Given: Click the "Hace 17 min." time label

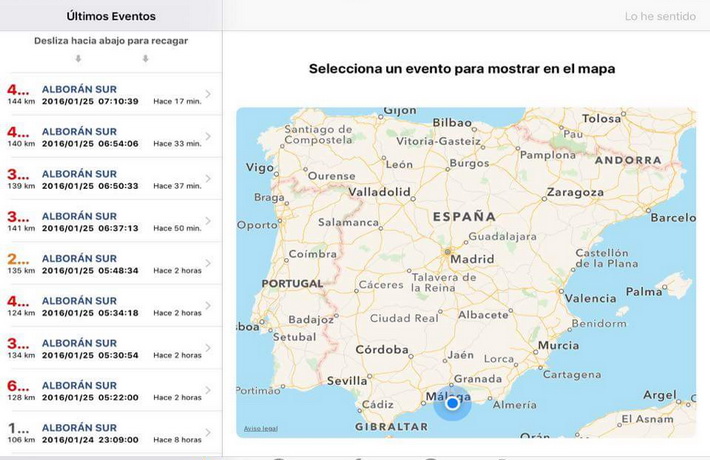Looking at the screenshot, I should pyautogui.click(x=177, y=101).
